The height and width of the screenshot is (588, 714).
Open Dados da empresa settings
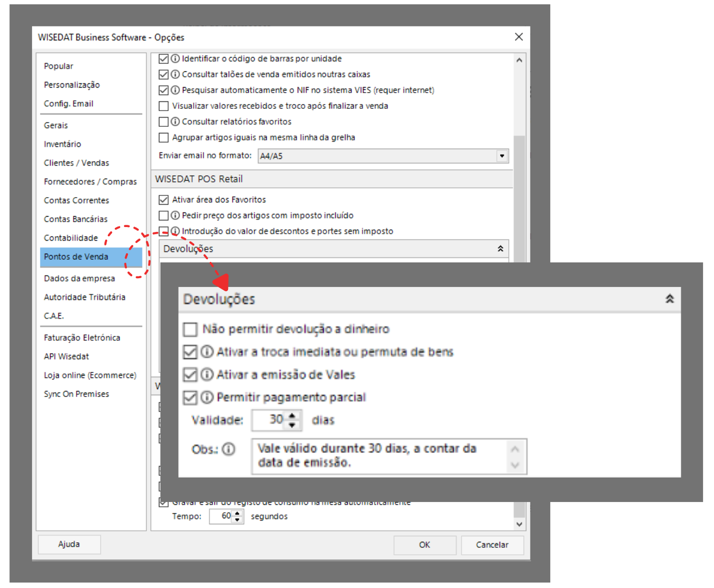[79, 279]
